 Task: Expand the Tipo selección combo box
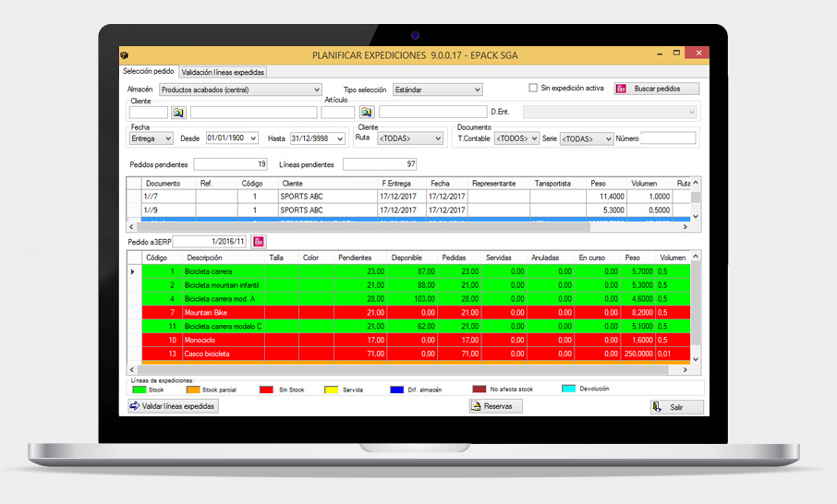[477, 90]
